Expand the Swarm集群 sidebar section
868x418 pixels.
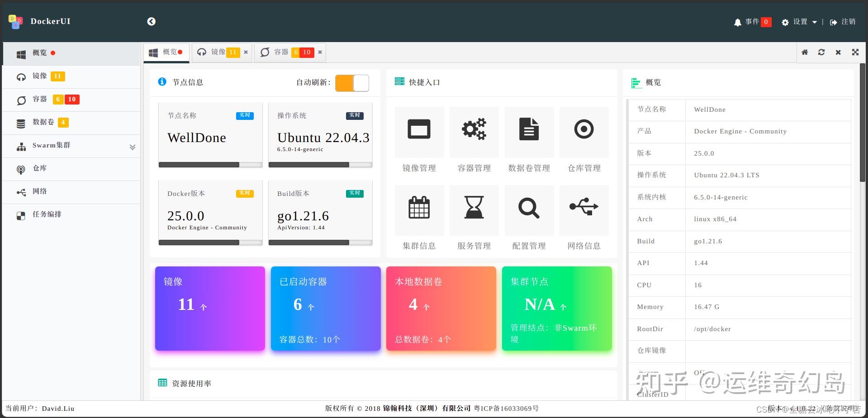click(x=132, y=146)
